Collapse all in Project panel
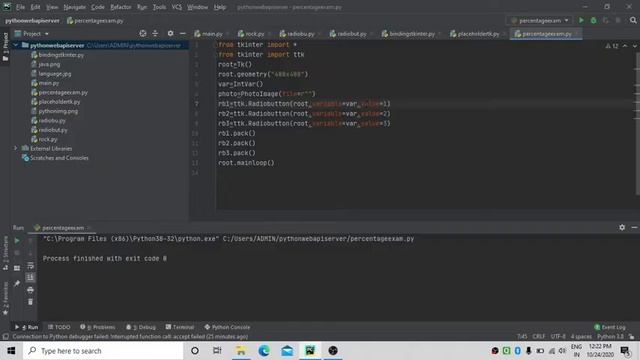The width and height of the screenshot is (640, 360). pyautogui.click(x=155, y=33)
